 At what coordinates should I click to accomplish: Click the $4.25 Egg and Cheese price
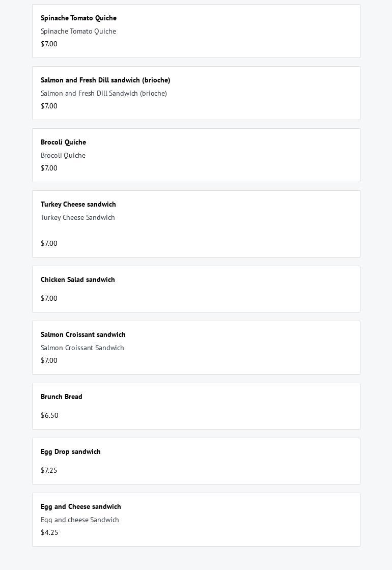[x=49, y=532]
